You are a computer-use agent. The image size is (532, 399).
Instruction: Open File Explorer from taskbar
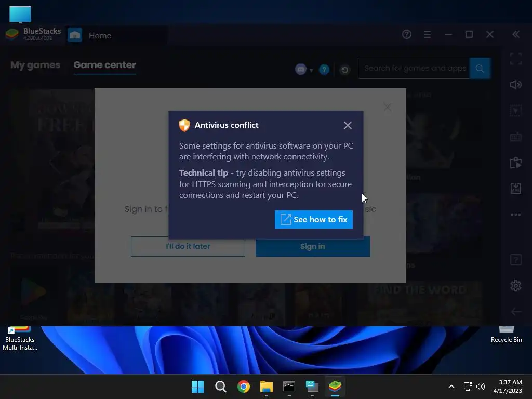tap(267, 387)
